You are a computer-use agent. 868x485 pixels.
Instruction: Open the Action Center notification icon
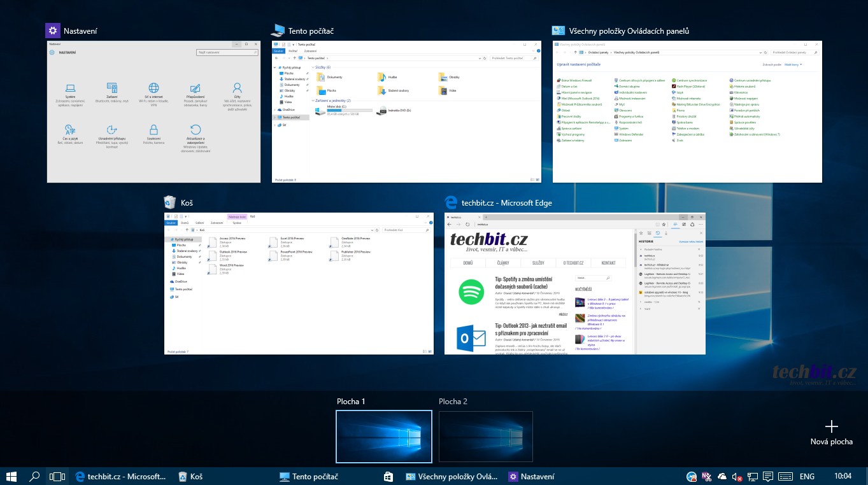pyautogui.click(x=768, y=476)
